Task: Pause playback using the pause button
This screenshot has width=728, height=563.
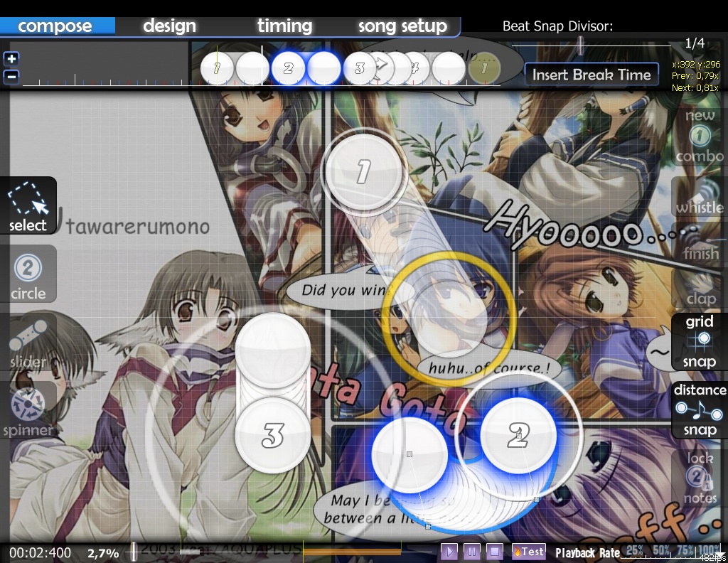Action: [472, 552]
